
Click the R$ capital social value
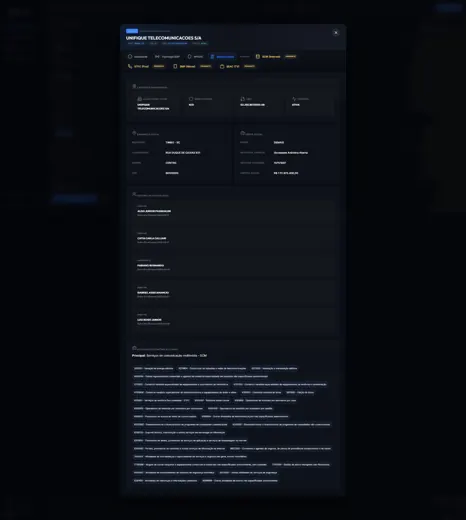point(286,173)
